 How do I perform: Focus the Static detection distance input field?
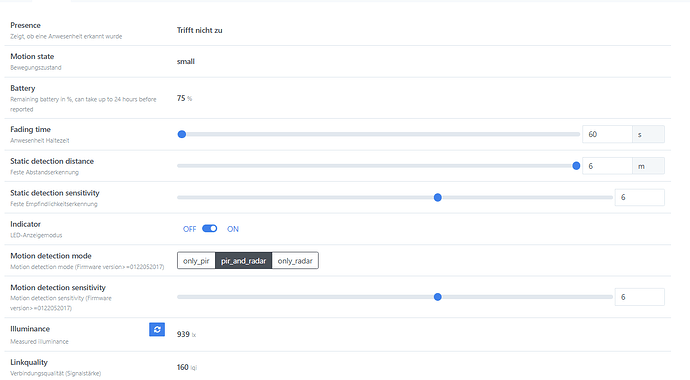(x=607, y=166)
